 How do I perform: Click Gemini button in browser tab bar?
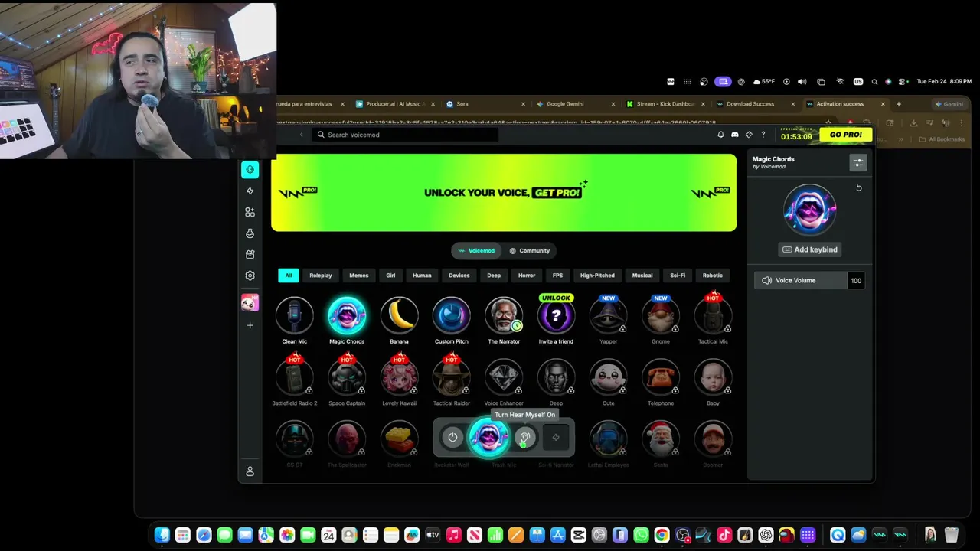click(x=949, y=104)
